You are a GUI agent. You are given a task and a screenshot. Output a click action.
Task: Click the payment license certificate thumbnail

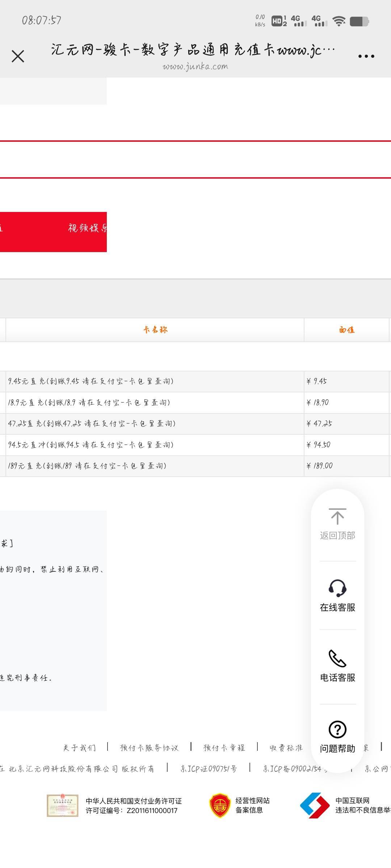[62, 806]
